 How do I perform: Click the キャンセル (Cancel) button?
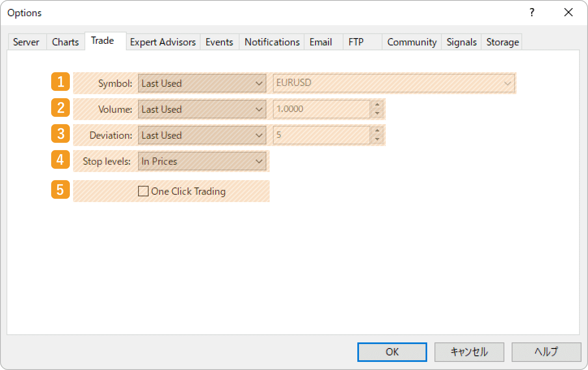tap(469, 352)
